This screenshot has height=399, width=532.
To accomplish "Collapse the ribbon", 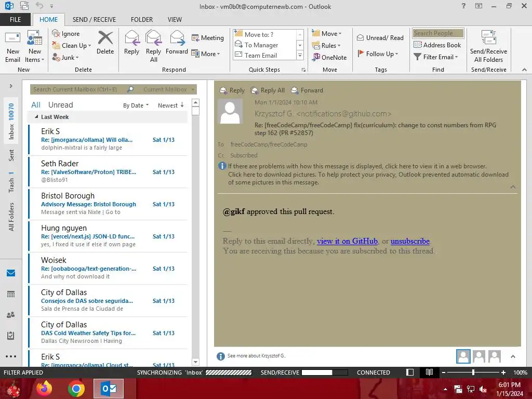I will 524,70.
